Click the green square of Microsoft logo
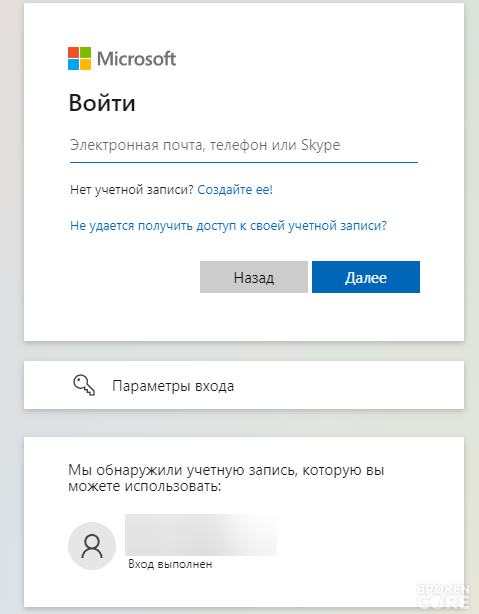Image resolution: width=479 pixels, height=614 pixels. [x=86, y=52]
